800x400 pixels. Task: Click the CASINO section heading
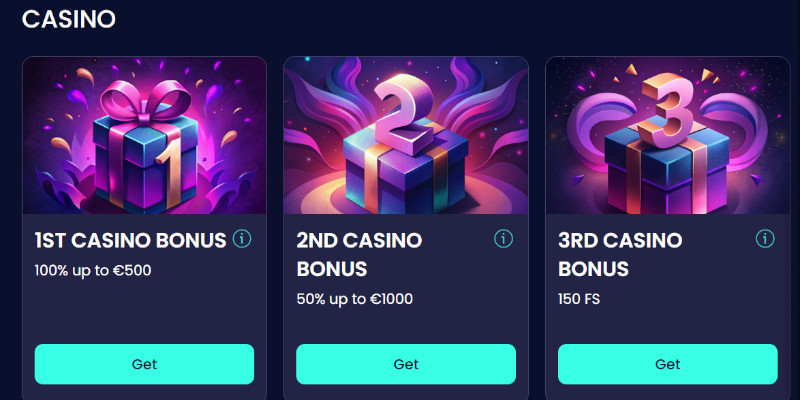pyautogui.click(x=69, y=19)
